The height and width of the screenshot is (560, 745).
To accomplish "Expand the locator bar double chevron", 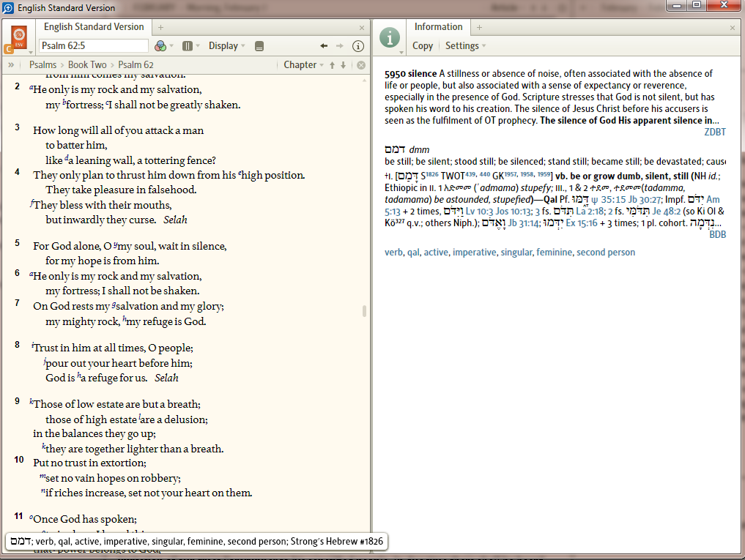I will (12, 65).
